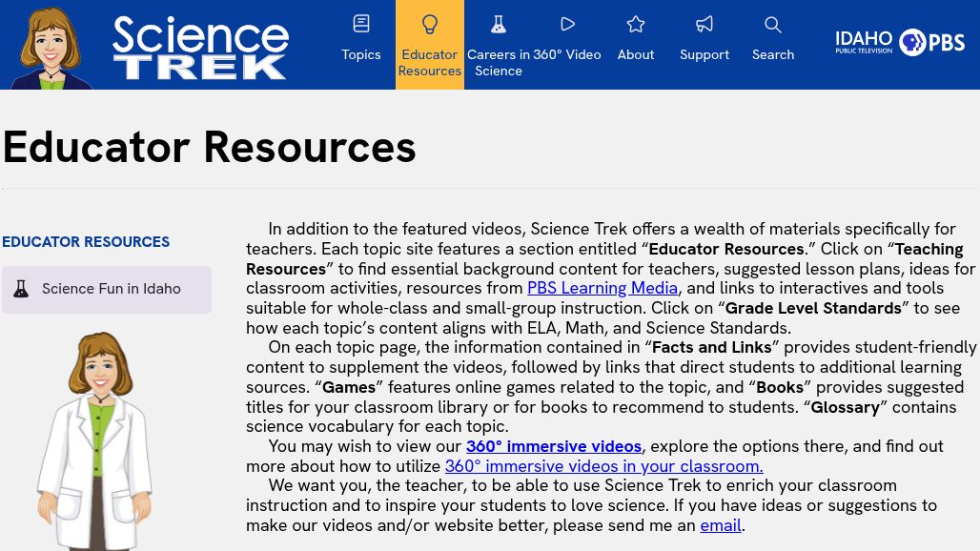980x551 pixels.
Task: Click the 360° immersive videos link
Action: [553, 445]
